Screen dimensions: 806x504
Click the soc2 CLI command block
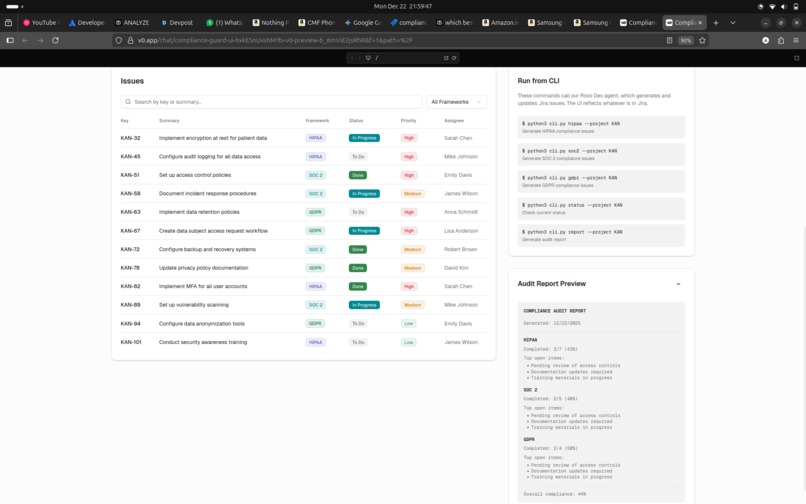point(601,154)
